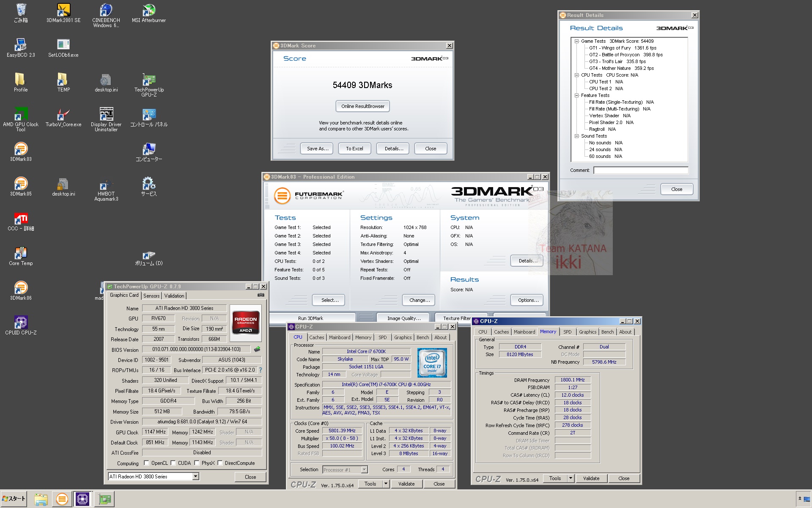The width and height of the screenshot is (812, 508).
Task: Open Bench tab in CPU-Z CPU window
Action: (422, 337)
